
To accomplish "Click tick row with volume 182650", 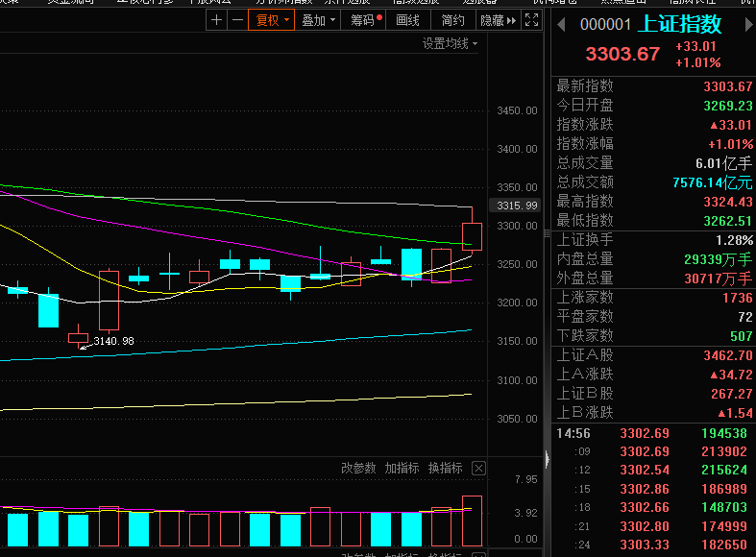I will (652, 545).
